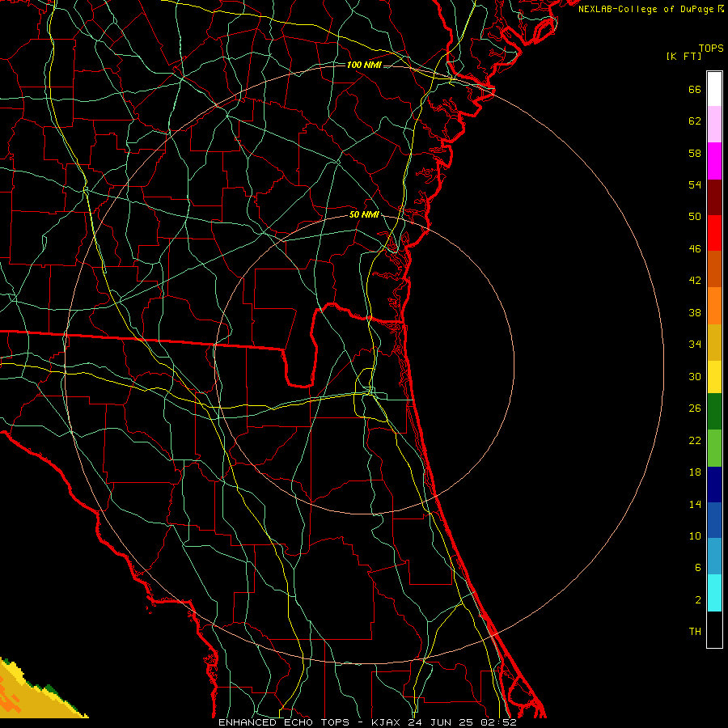Click the light pink 62 legend swatch
This screenshot has height=728, width=728.
pos(714,125)
